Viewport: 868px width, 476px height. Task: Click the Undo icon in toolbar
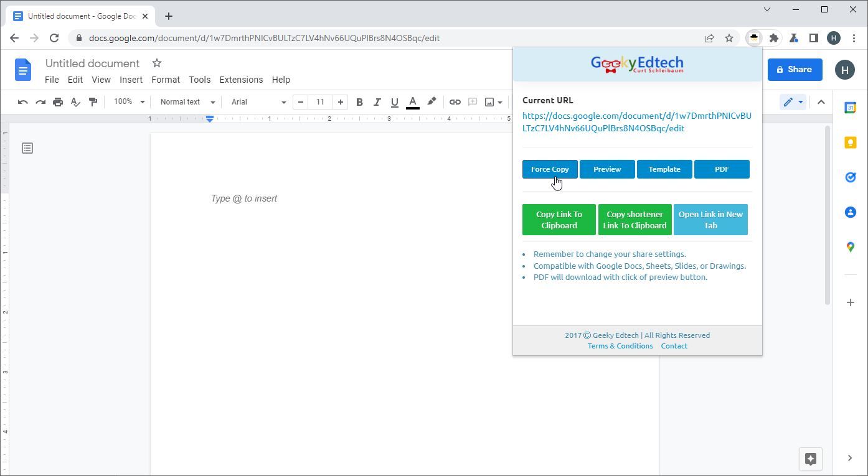click(23, 102)
